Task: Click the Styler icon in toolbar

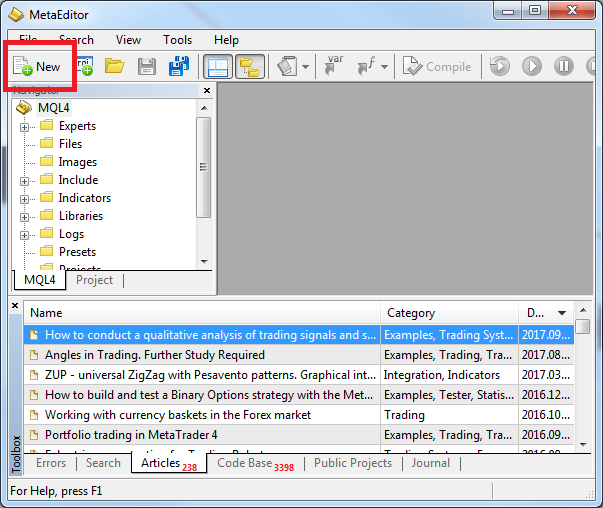Action: tap(287, 67)
